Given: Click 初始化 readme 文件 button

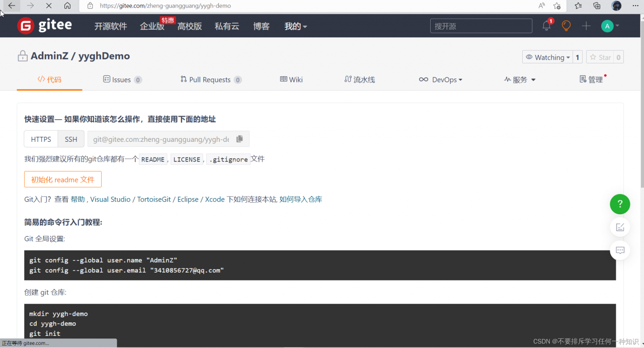Looking at the screenshot, I should pos(63,180).
